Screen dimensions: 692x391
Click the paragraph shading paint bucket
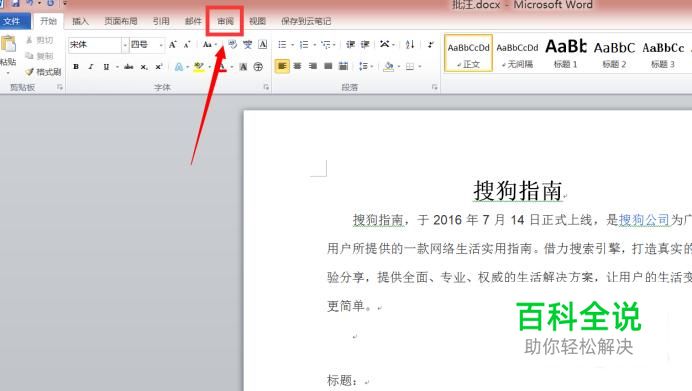pos(388,67)
